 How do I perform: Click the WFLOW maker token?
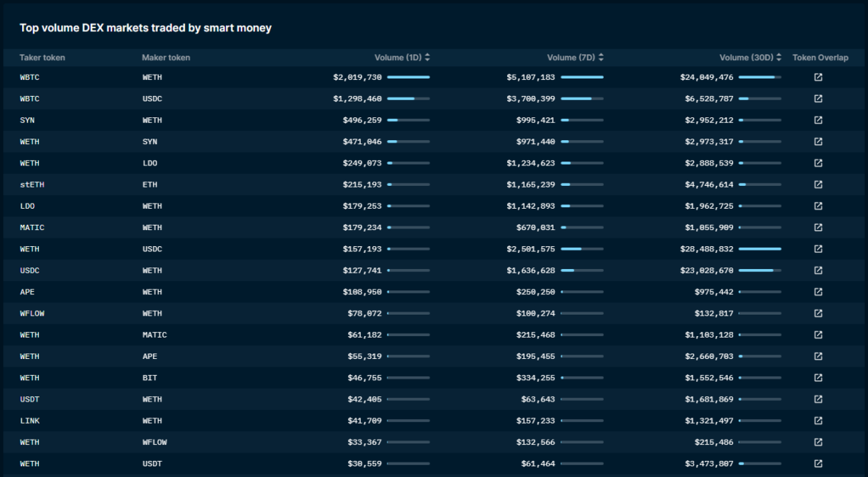tap(155, 442)
